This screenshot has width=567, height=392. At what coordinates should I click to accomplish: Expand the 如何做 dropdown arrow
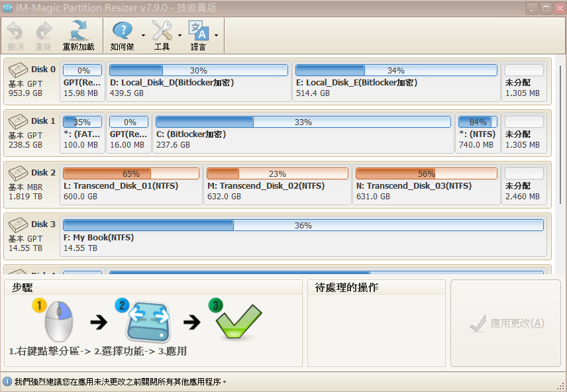143,34
